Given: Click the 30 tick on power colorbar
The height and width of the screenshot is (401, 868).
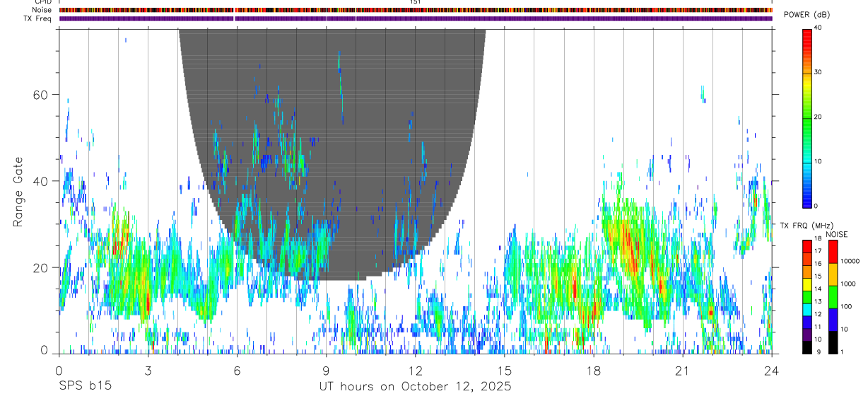Looking at the screenshot, I should (x=819, y=73).
